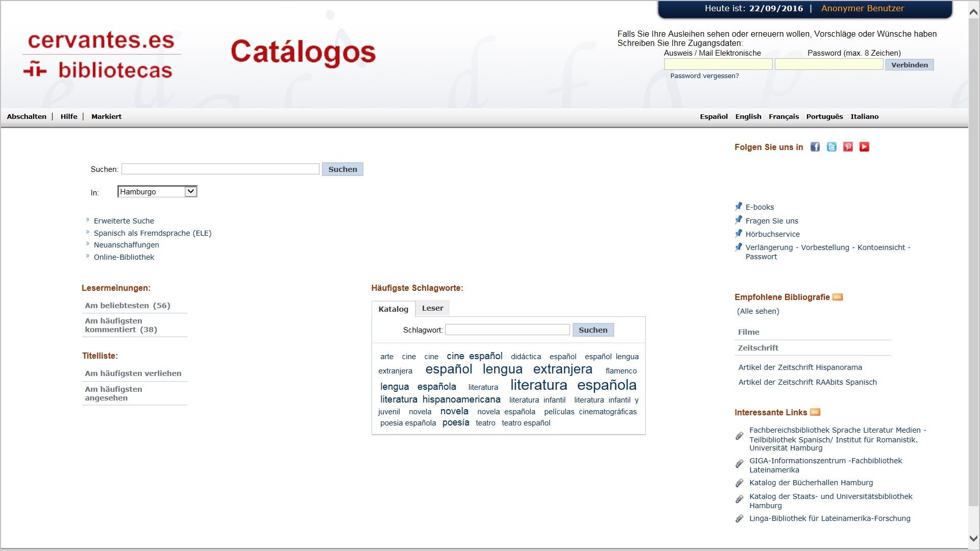Click RSS icon next to Empfohlene Bibliografie
Screen dimensions: 980x551
point(838,297)
